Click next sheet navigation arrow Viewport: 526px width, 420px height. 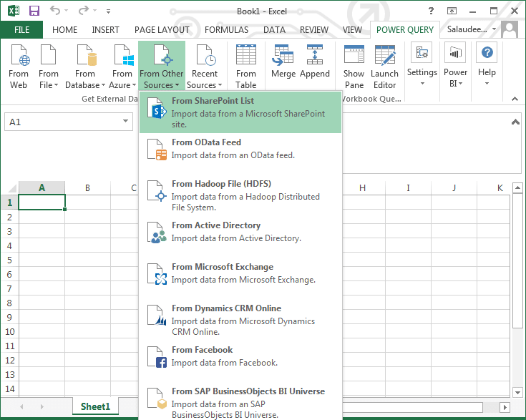pos(42,407)
